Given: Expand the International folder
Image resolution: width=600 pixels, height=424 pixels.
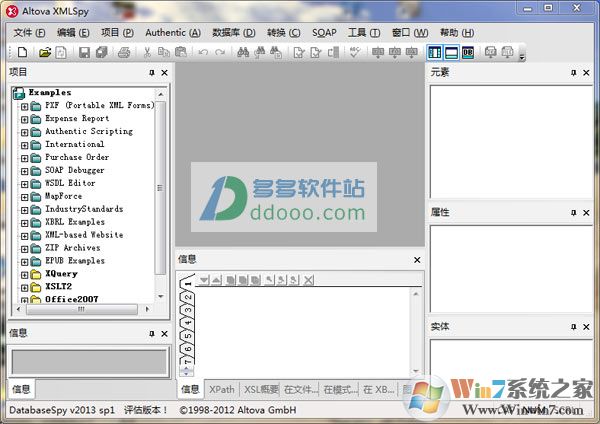Looking at the screenshot, I should (x=24, y=145).
